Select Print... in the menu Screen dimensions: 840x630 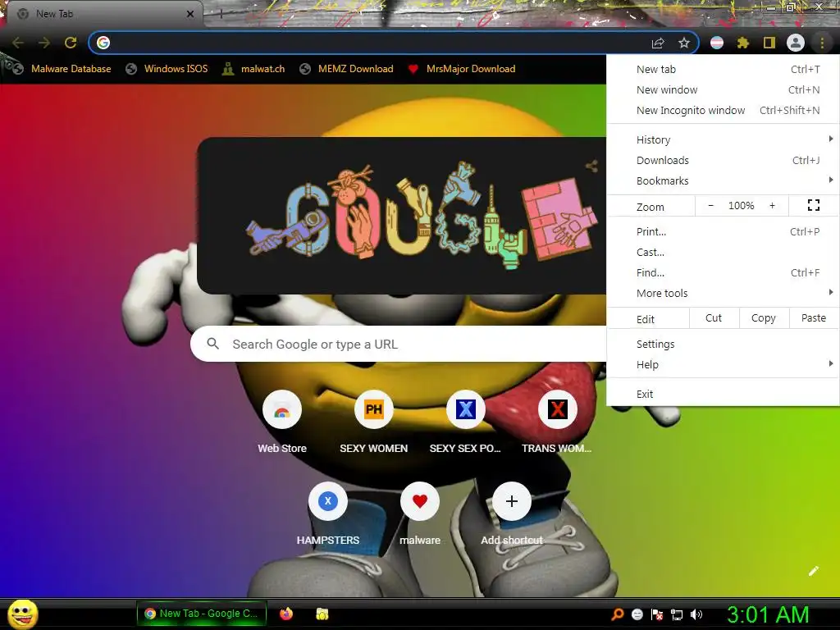[723, 232]
